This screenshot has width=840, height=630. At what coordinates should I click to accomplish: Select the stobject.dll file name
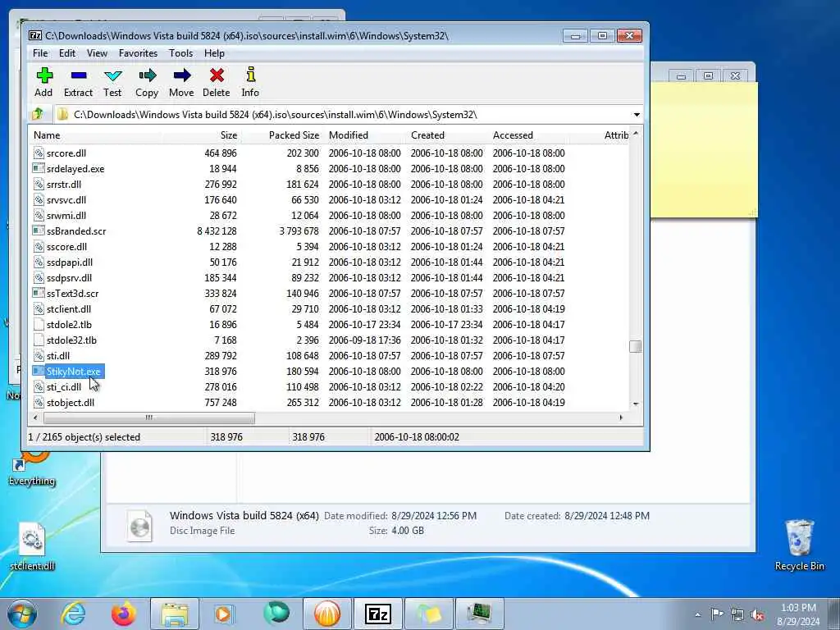coord(71,402)
